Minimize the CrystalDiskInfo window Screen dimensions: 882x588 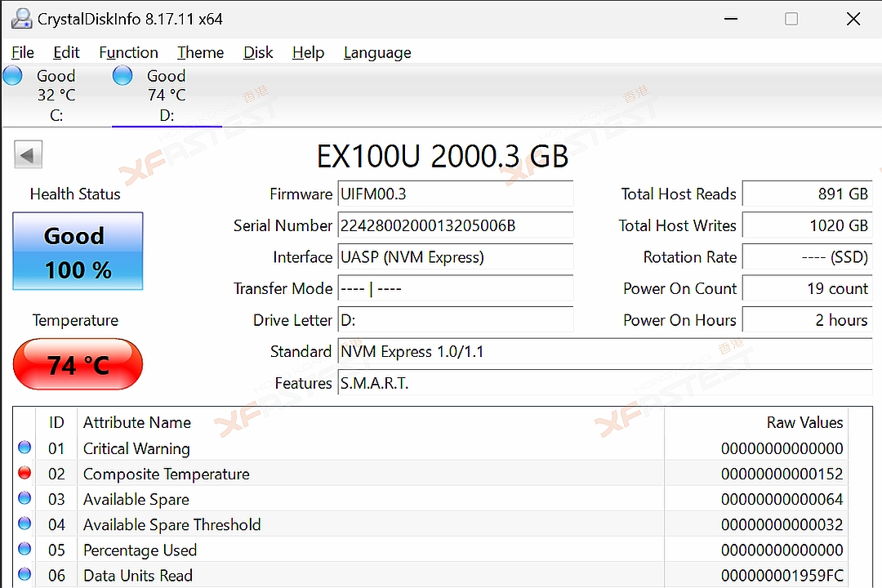coord(731,19)
